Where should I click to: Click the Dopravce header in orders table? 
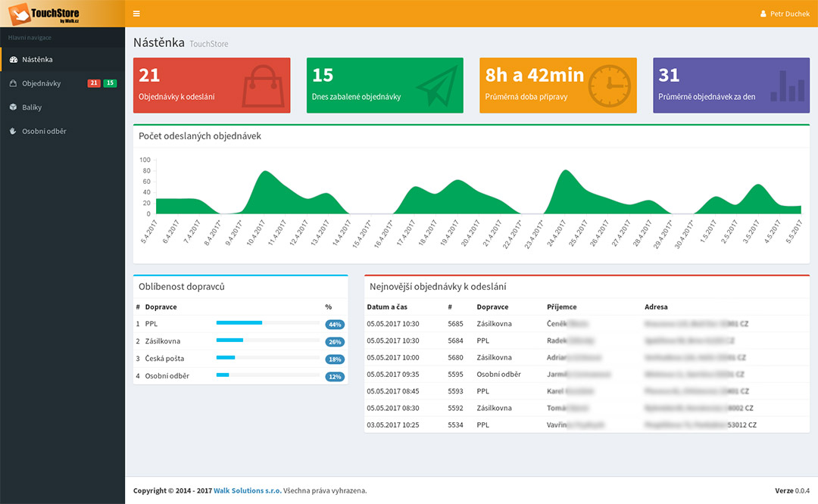pos(492,307)
